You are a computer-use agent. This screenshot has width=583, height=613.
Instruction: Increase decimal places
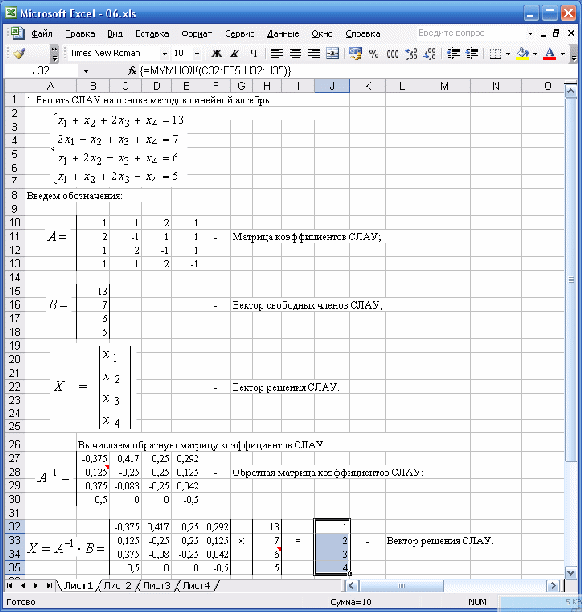pyautogui.click(x=411, y=54)
